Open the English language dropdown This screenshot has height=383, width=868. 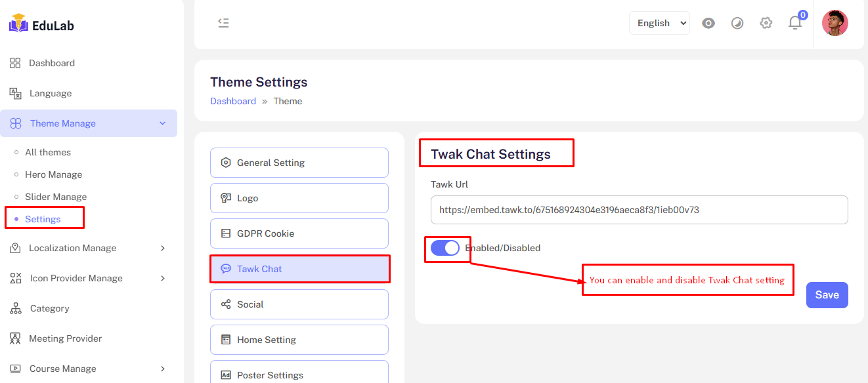659,23
